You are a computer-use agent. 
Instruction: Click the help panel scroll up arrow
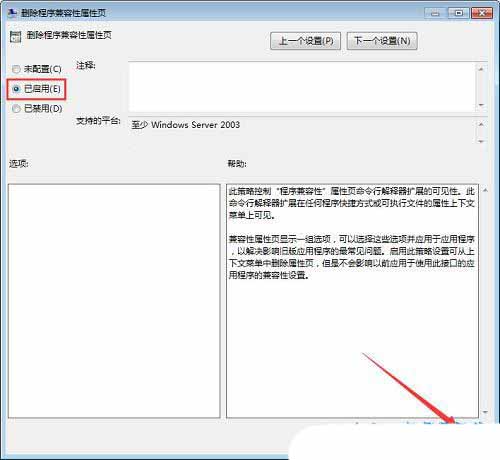tap(485, 190)
